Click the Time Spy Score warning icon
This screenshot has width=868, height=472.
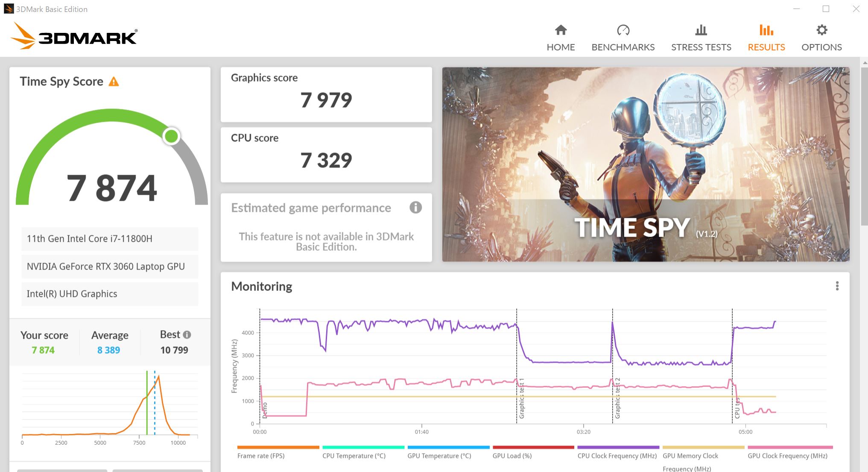(114, 82)
